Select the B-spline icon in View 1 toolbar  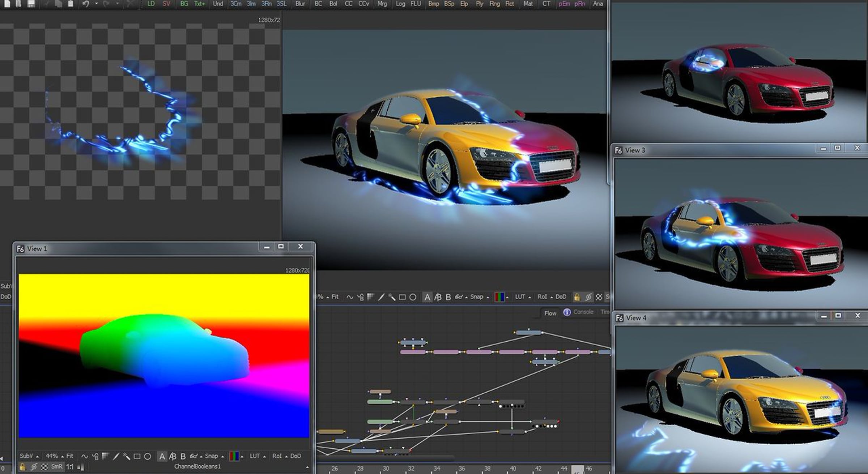(x=95, y=456)
